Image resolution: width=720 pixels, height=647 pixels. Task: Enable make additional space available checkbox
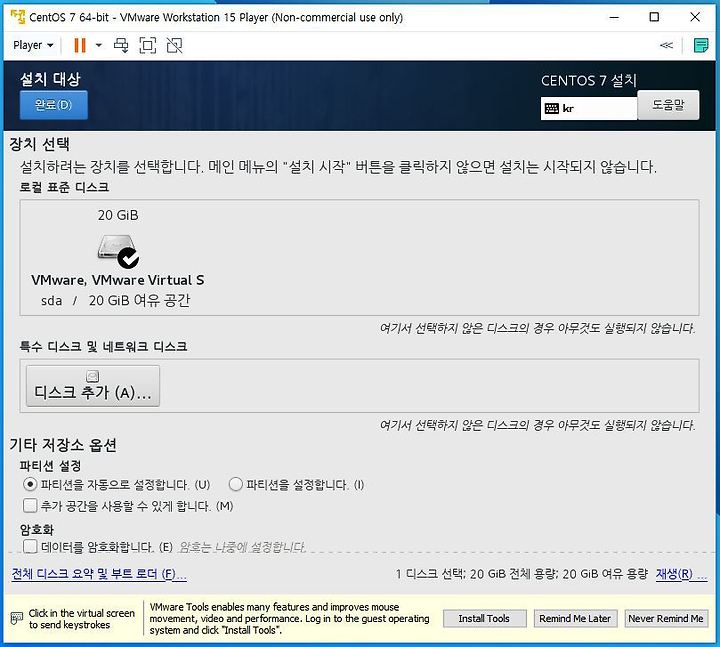pos(30,506)
